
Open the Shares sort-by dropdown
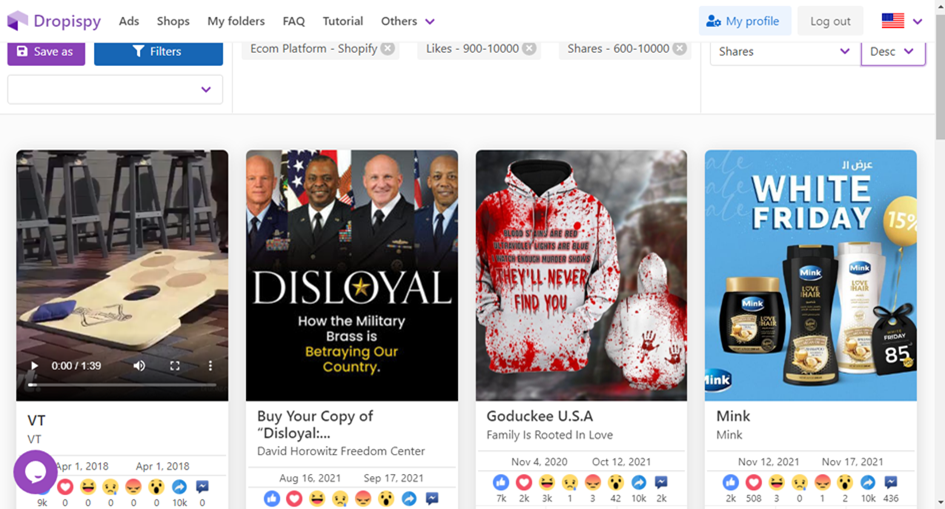[785, 52]
